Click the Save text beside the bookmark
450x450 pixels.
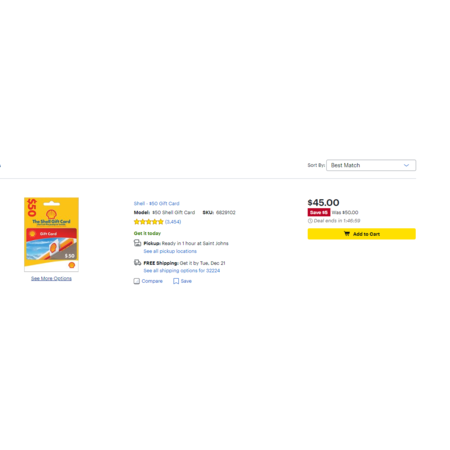186,281
